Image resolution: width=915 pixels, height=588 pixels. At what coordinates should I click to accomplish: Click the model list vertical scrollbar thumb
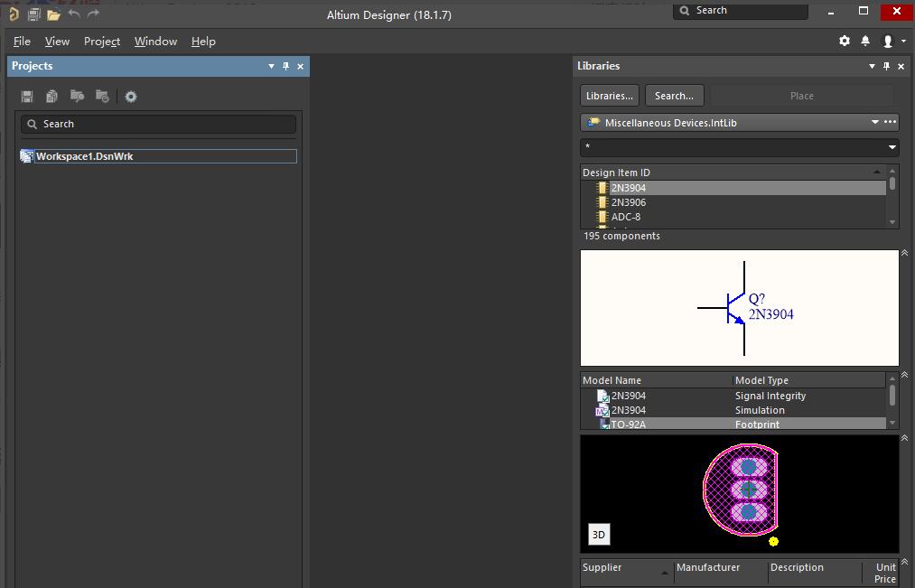[x=892, y=395]
